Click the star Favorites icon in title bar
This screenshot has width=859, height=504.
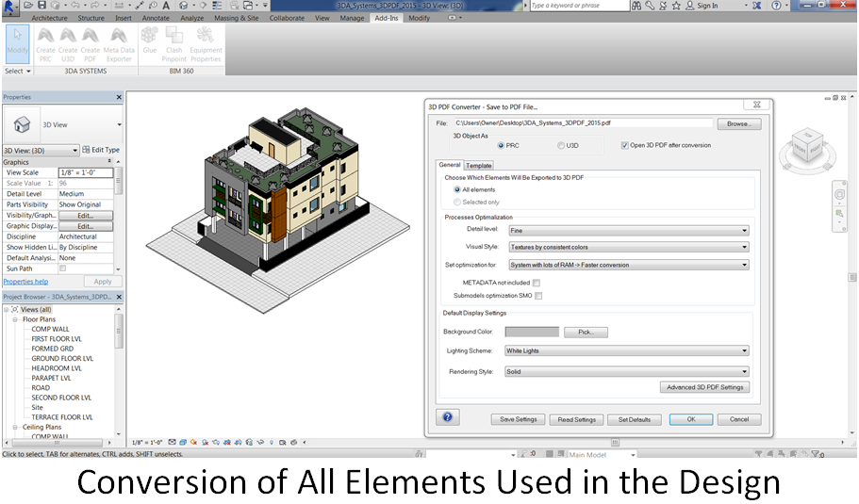click(x=677, y=6)
